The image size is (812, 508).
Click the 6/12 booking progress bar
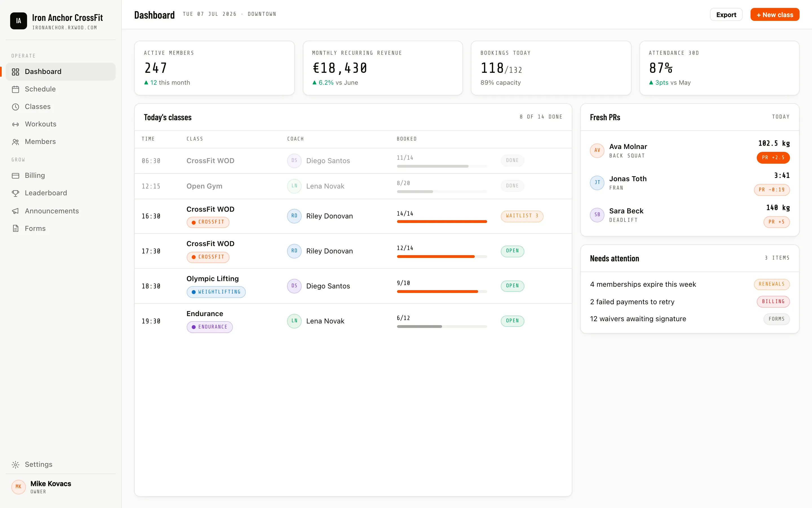[x=442, y=327]
